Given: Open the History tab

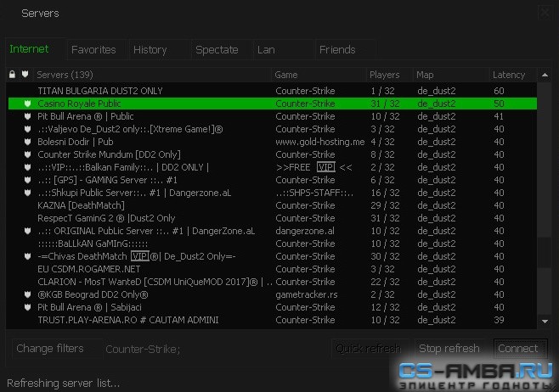Looking at the screenshot, I should pyautogui.click(x=150, y=50).
